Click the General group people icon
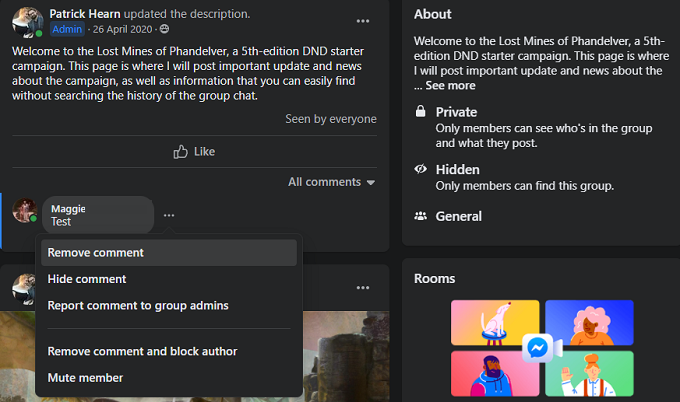 [421, 216]
